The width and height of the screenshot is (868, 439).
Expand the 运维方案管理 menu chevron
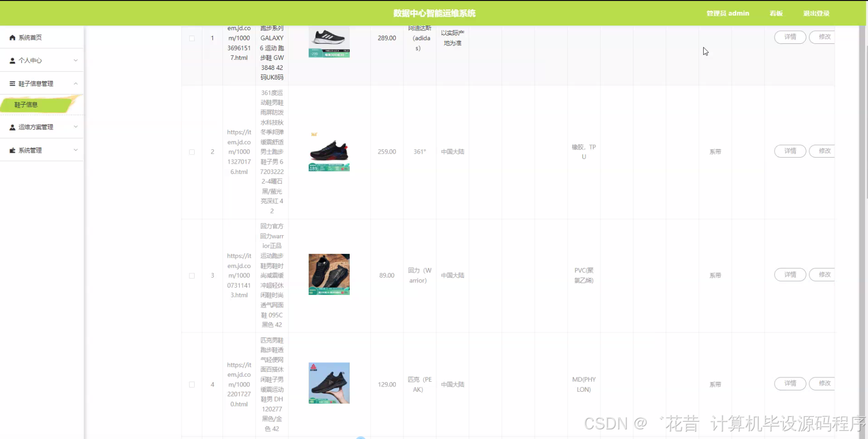[76, 127]
